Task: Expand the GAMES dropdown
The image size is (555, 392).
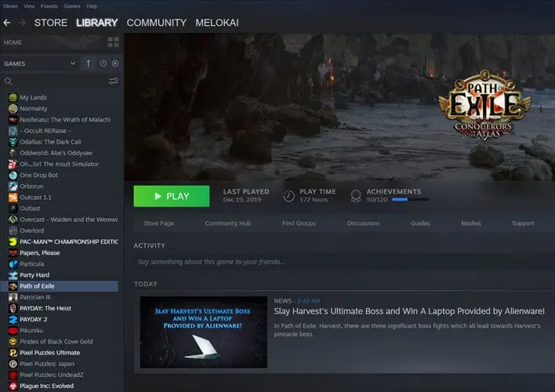Action: pyautogui.click(x=72, y=63)
